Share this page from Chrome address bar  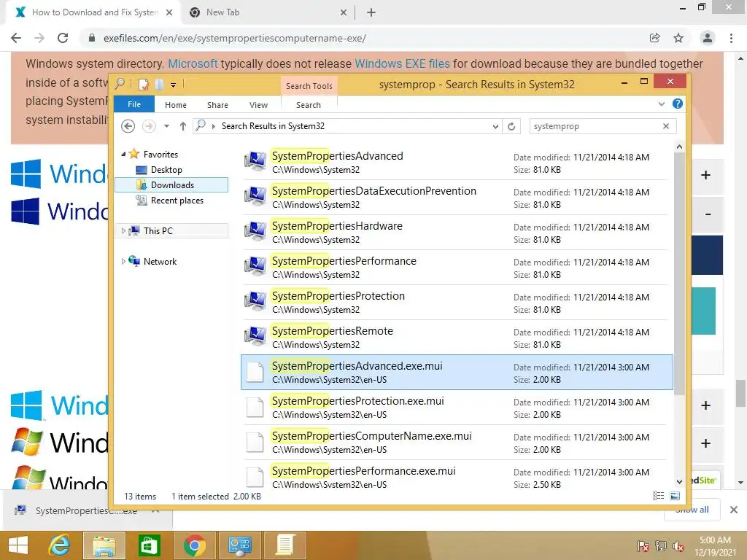[x=655, y=38]
